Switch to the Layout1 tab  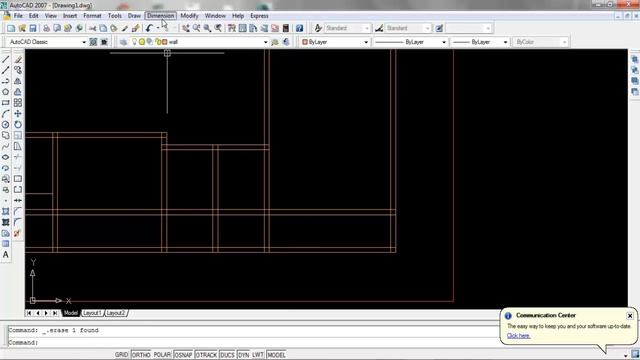pos(92,313)
